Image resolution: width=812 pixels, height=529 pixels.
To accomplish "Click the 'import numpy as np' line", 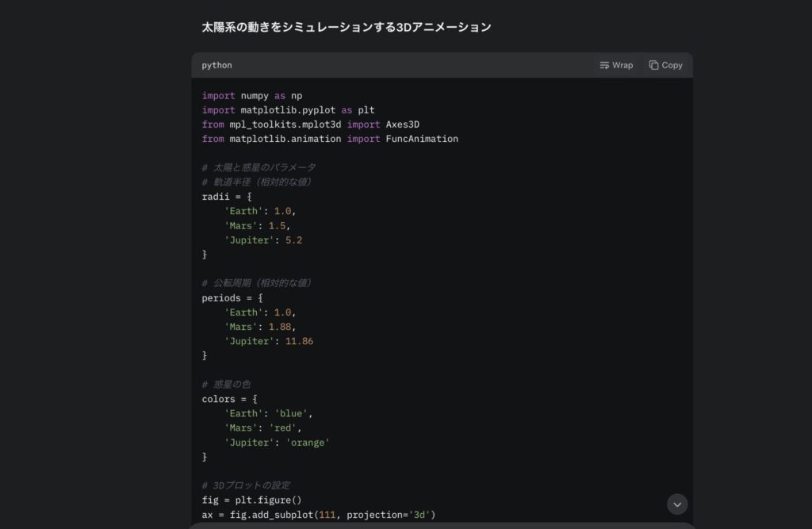I will (254, 95).
